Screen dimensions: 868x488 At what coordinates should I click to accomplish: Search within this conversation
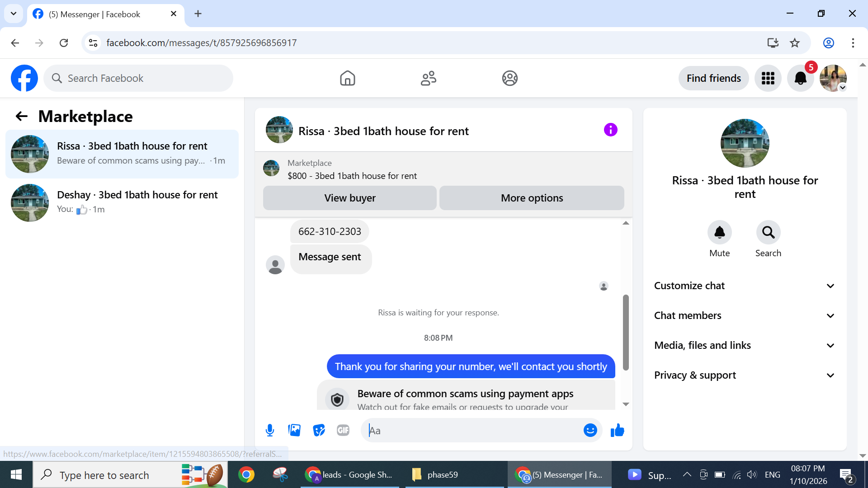pyautogui.click(x=768, y=232)
